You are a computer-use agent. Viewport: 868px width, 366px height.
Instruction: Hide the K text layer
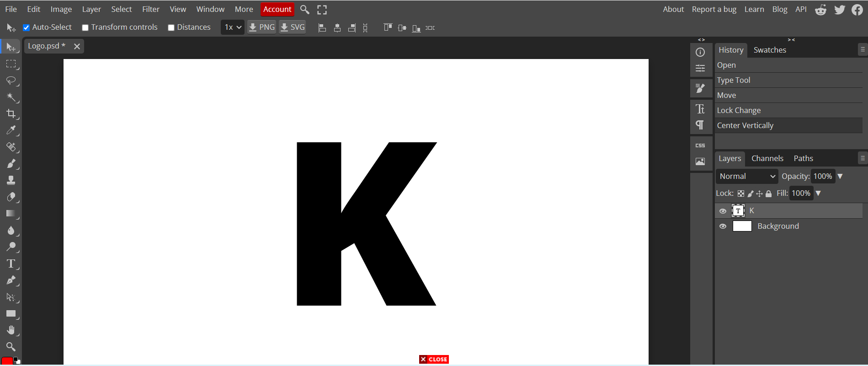coord(723,211)
